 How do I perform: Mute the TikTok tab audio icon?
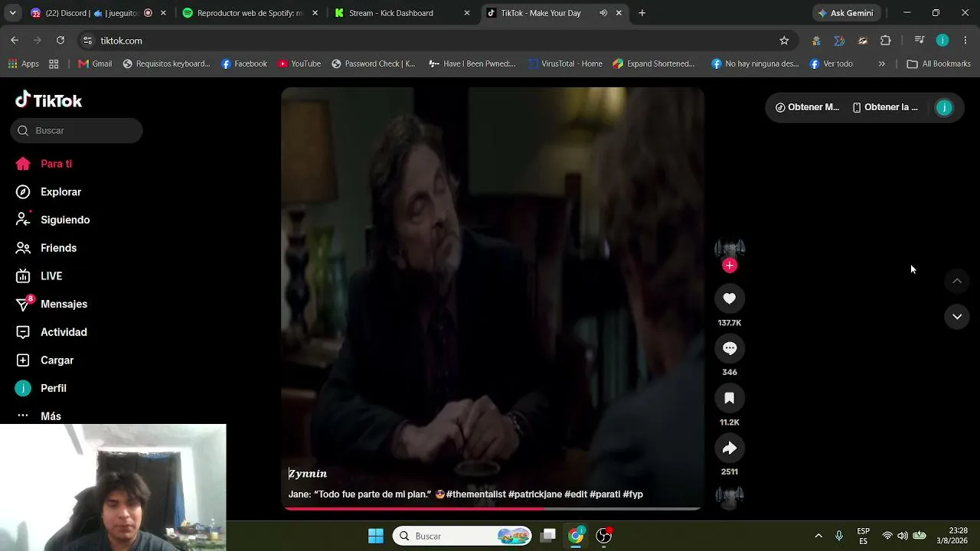click(x=603, y=13)
